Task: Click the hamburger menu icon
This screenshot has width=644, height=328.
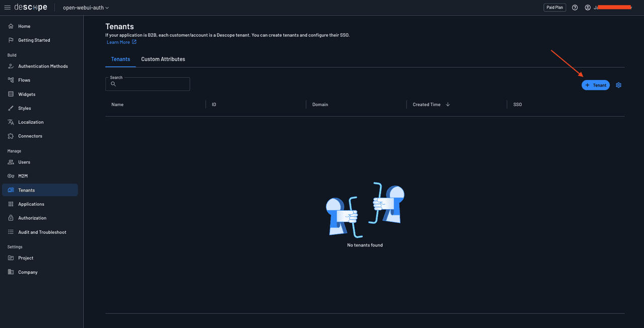Action: tap(8, 8)
